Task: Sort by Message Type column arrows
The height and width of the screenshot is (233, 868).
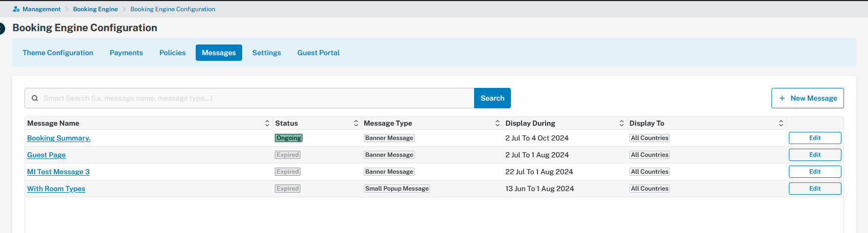Action: pyautogui.click(x=498, y=123)
